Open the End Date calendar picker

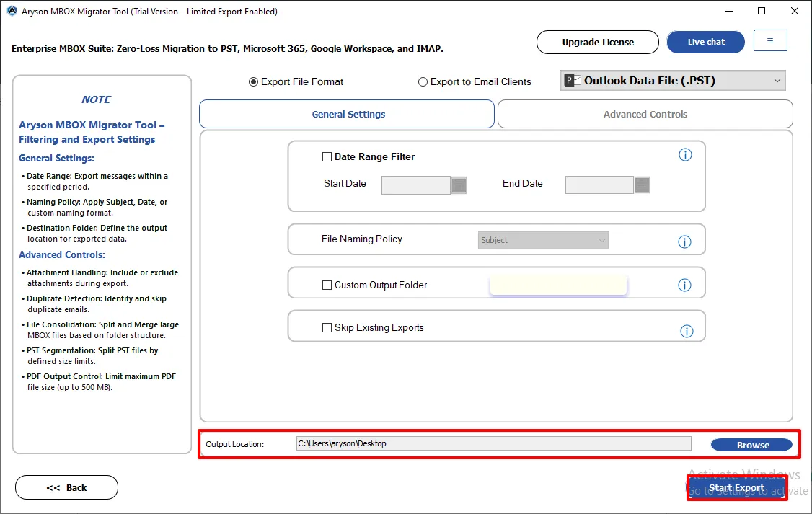[642, 185]
